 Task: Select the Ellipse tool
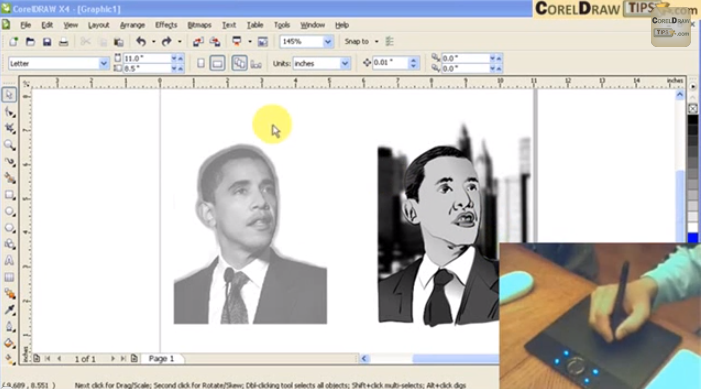pos(9,211)
